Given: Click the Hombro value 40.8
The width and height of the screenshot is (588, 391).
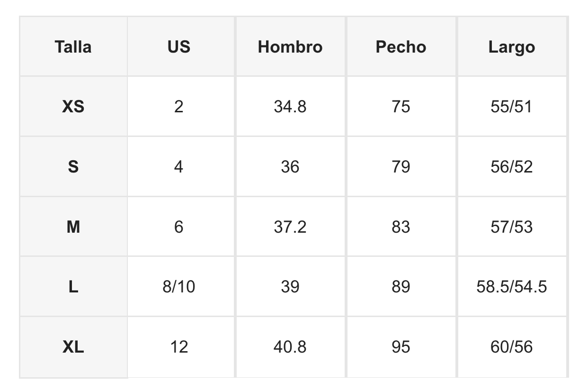Looking at the screenshot, I should click(290, 347).
